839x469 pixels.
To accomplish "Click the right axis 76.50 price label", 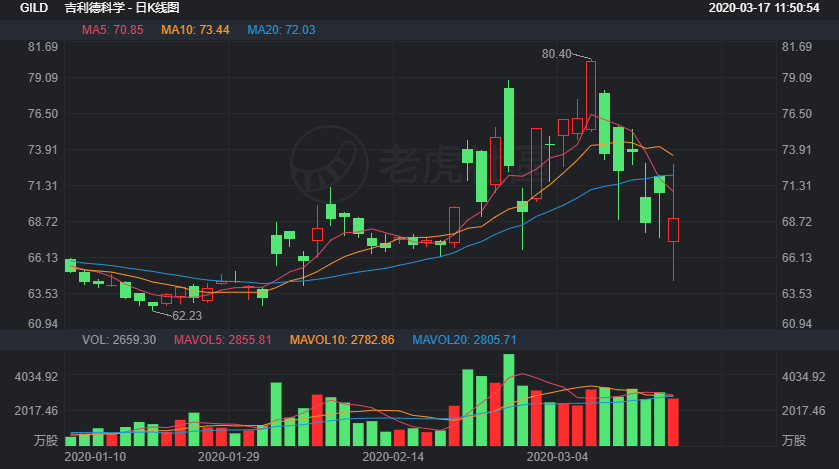I will tap(797, 114).
